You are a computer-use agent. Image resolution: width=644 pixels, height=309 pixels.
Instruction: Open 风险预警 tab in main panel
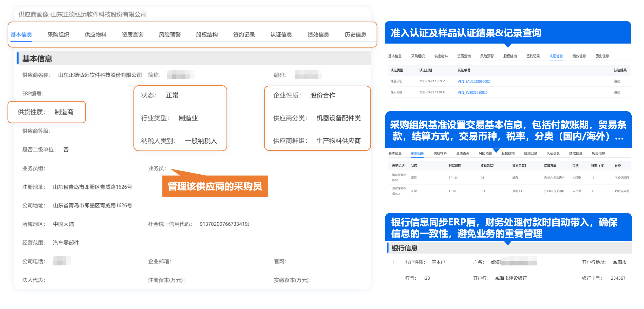[x=170, y=35]
